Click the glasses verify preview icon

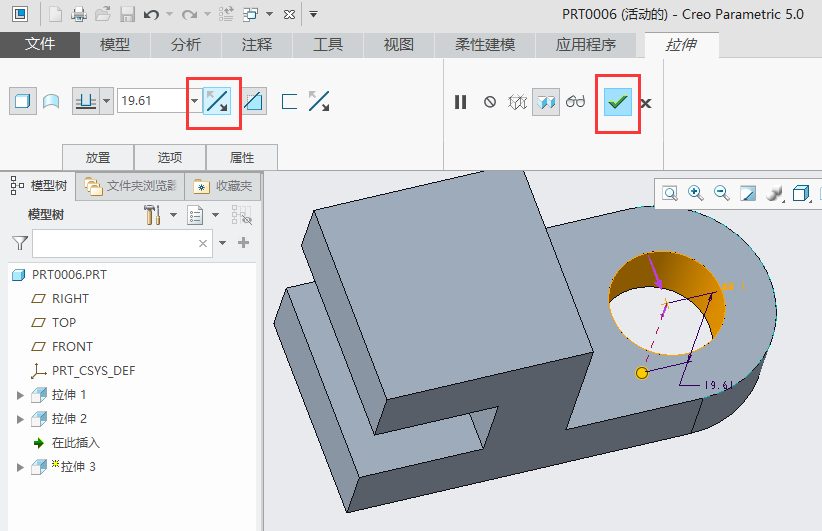(x=575, y=102)
